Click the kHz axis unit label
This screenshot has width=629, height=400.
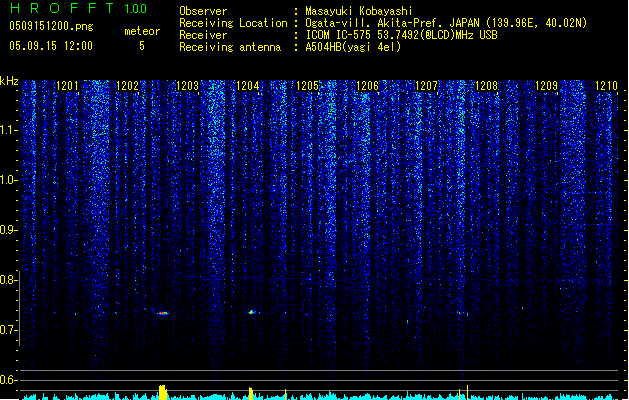[x=9, y=81]
